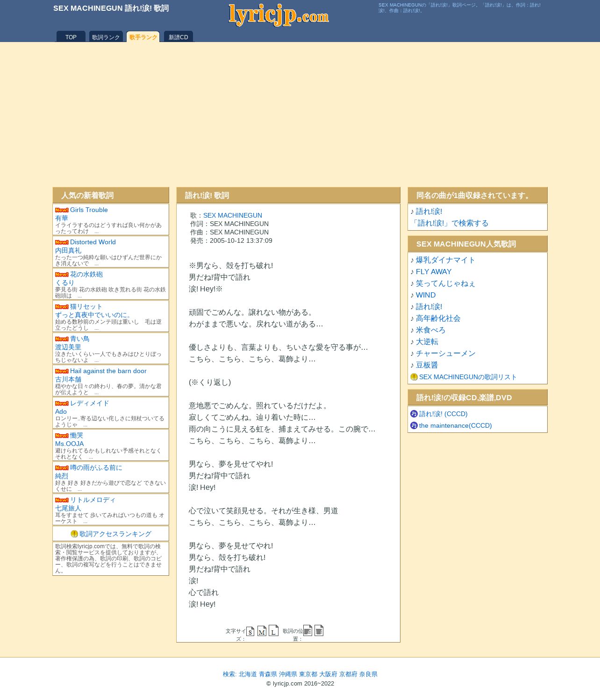The height and width of the screenshot is (700, 600).
Task: Open 語れ!涙! (CCCD) product link
Action: coord(443,414)
